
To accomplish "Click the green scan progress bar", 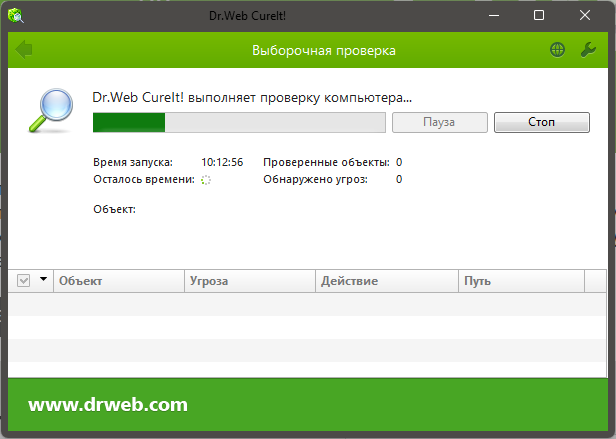I will click(x=238, y=122).
